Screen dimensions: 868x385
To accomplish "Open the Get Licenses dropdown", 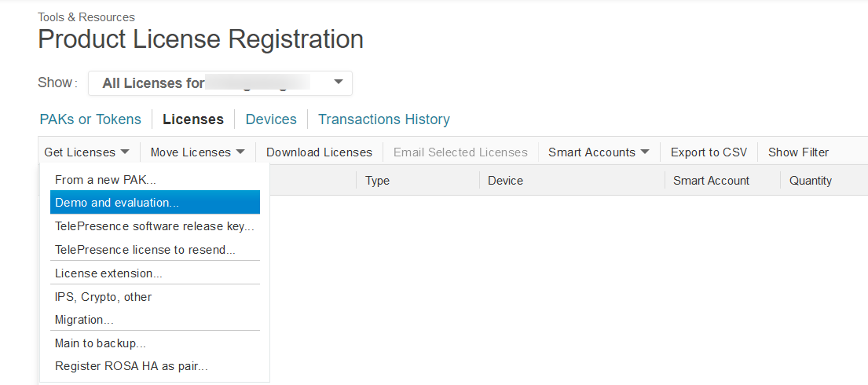I will pos(87,152).
